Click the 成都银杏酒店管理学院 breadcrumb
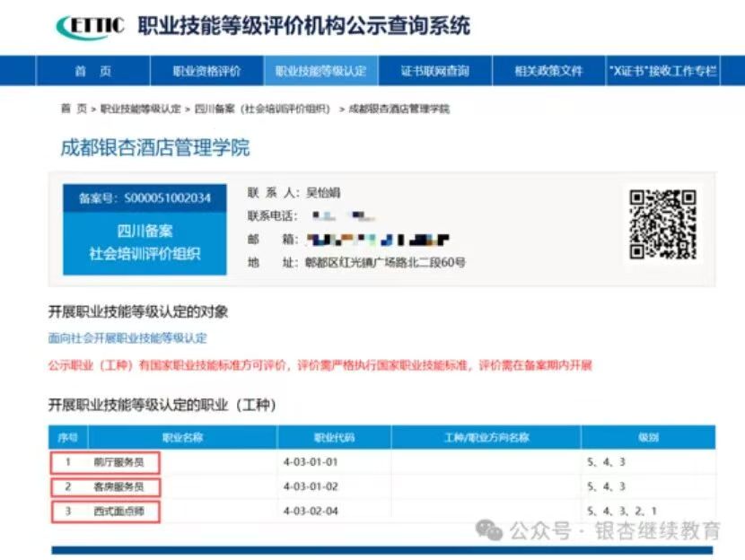This screenshot has width=745, height=560. [399, 109]
